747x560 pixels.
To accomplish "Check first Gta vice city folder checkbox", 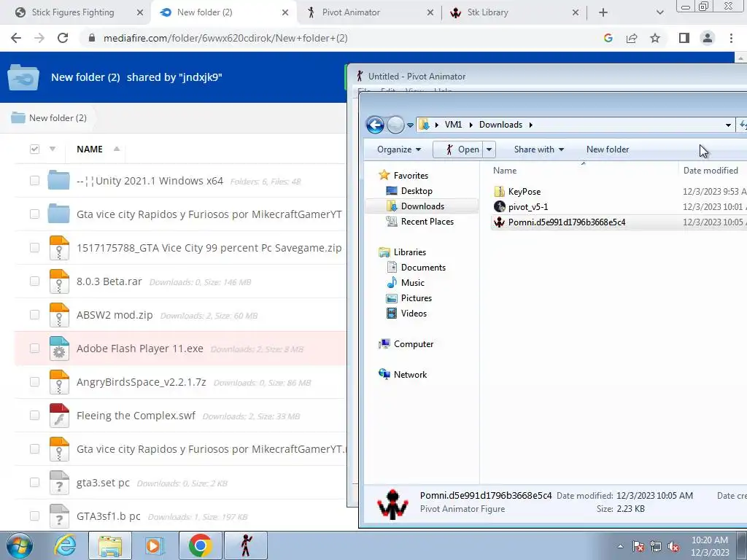I will pos(34,214).
